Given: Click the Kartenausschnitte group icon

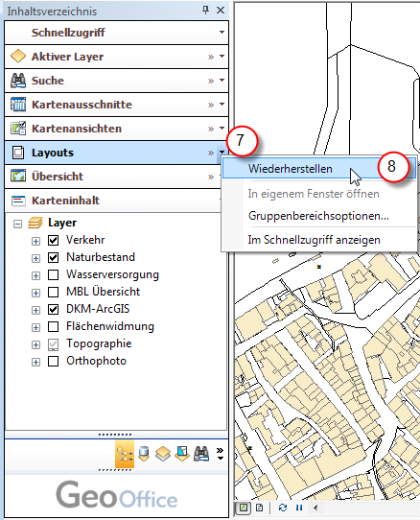Looking at the screenshot, I should [x=18, y=105].
